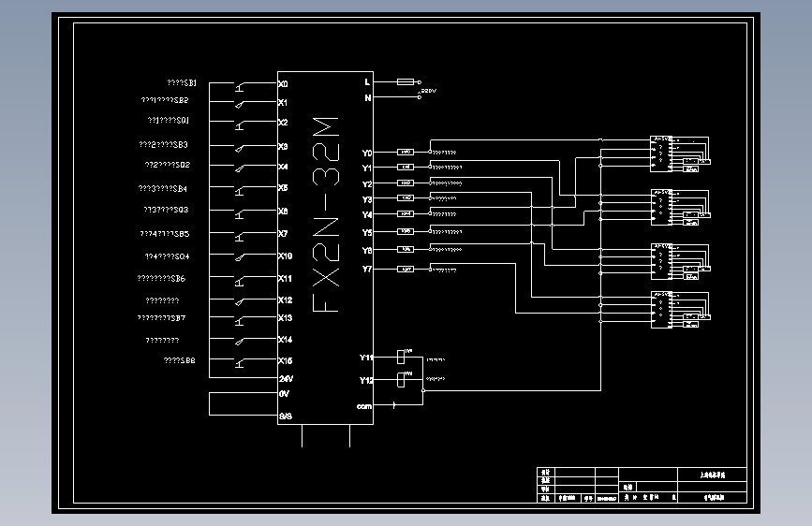
Task: Click the push-button label ending SB7
Action: pyautogui.click(x=161, y=318)
